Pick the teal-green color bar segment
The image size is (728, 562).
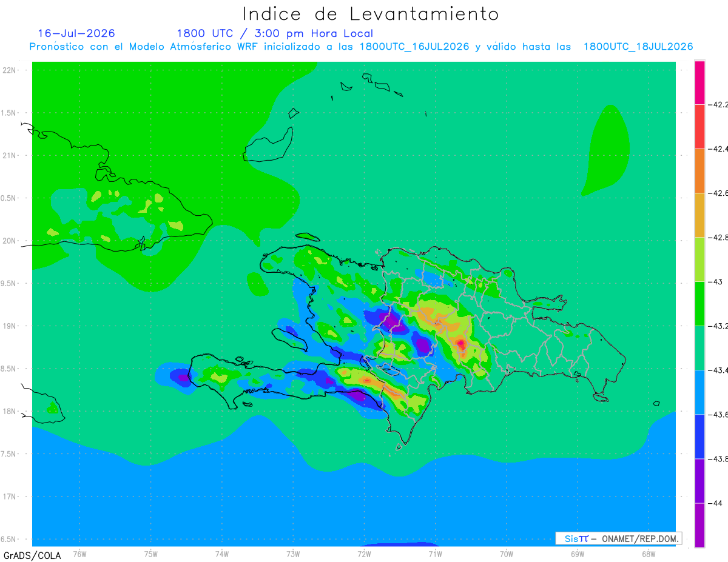(x=699, y=348)
